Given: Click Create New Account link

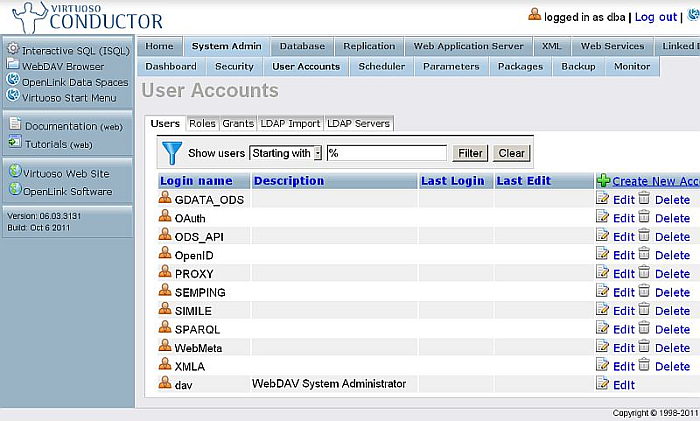Looking at the screenshot, I should tap(655, 181).
